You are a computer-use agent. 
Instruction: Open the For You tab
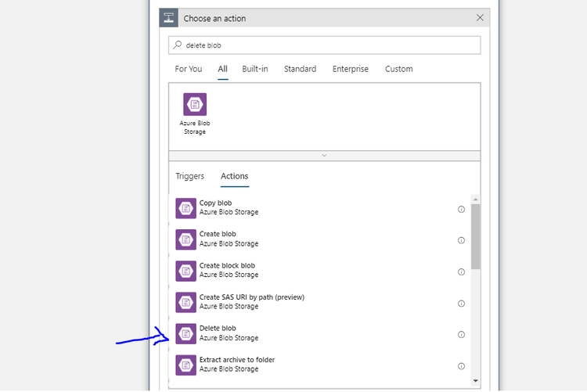tap(189, 69)
